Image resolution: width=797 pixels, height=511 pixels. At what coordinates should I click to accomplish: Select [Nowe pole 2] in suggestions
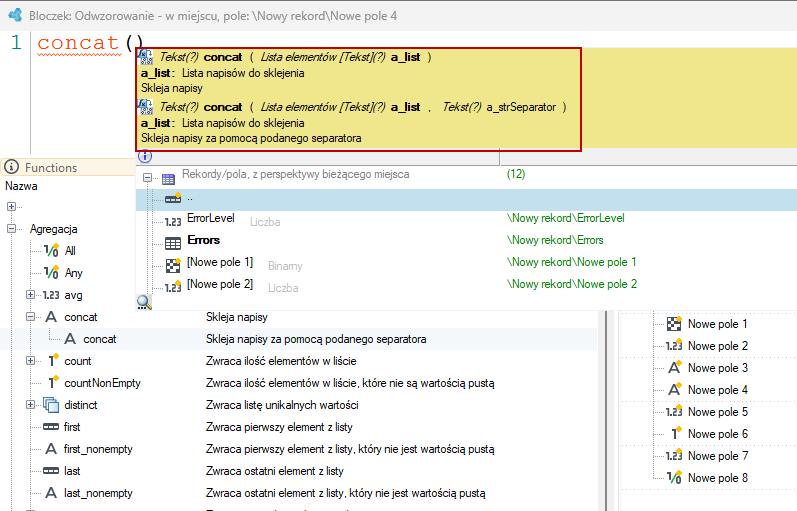click(x=220, y=284)
